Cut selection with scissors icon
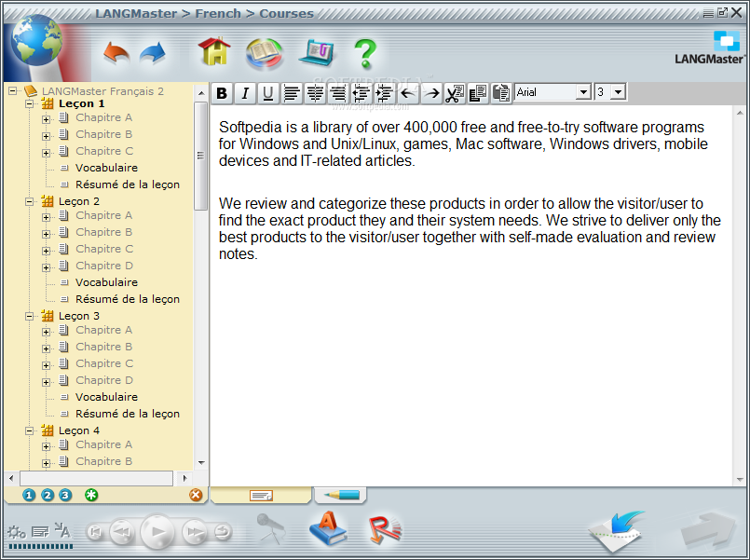The width and height of the screenshot is (750, 560). point(455,93)
